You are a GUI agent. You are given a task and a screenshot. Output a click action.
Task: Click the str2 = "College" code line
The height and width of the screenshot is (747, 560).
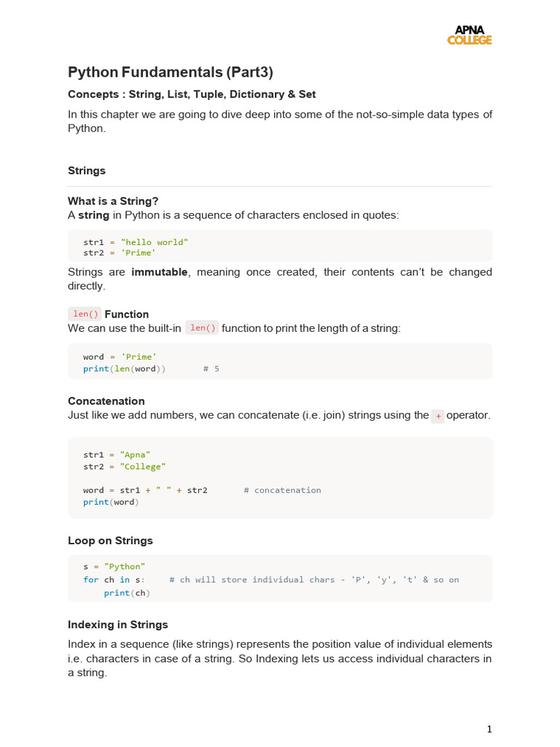[124, 466]
